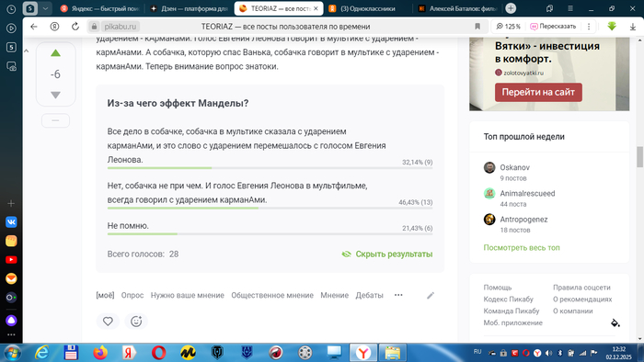Viewport: 644px width, 362px height.
Task: Open File Explorer folder on taskbar
Action: tap(392, 353)
